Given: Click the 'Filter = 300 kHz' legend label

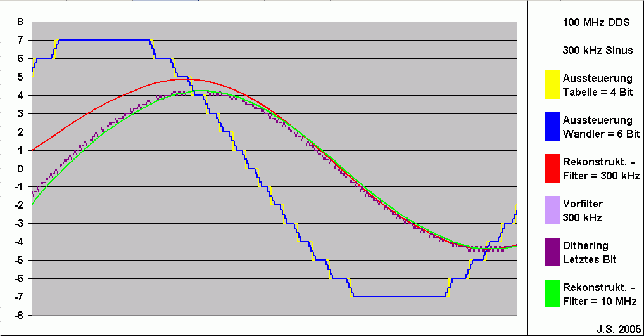Looking at the screenshot, I should 602,176.
